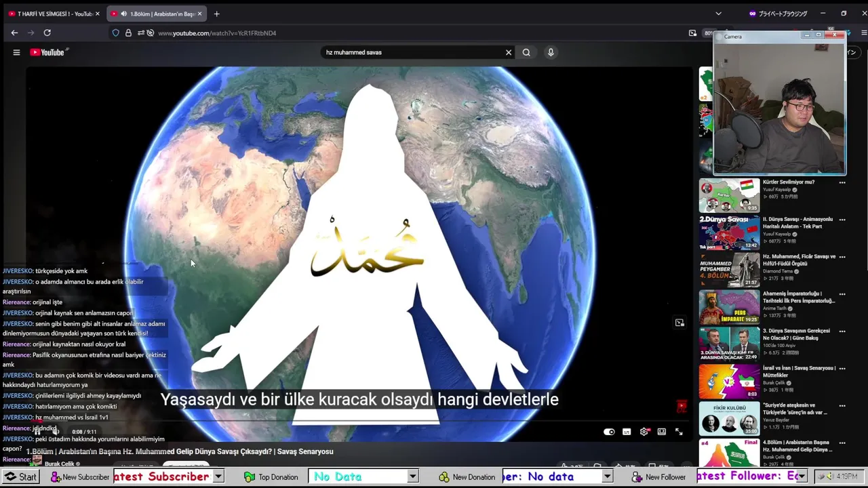
Task: Play '3. Dünya Savaşının Gerekçesi' thumbnail
Action: (730, 345)
